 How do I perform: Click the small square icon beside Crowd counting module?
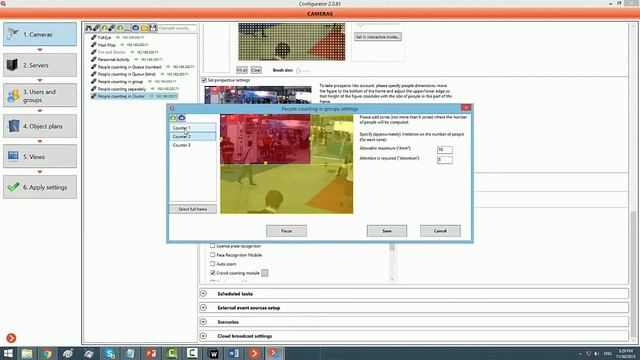point(264,273)
